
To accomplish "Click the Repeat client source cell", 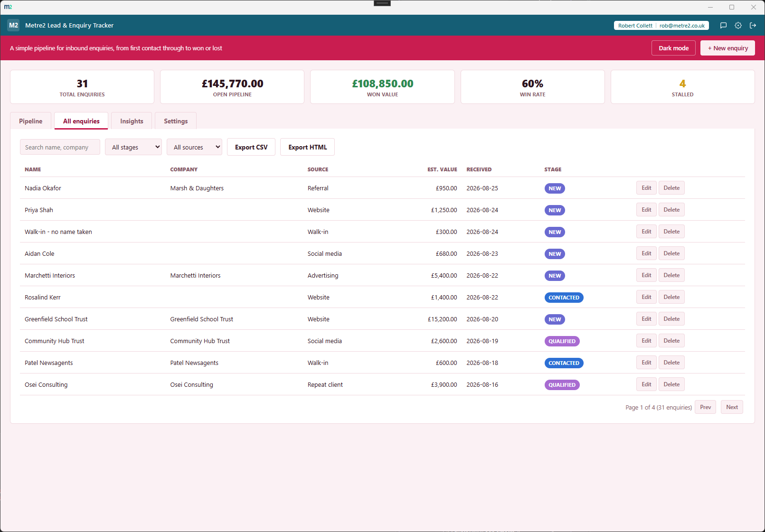I will [325, 384].
